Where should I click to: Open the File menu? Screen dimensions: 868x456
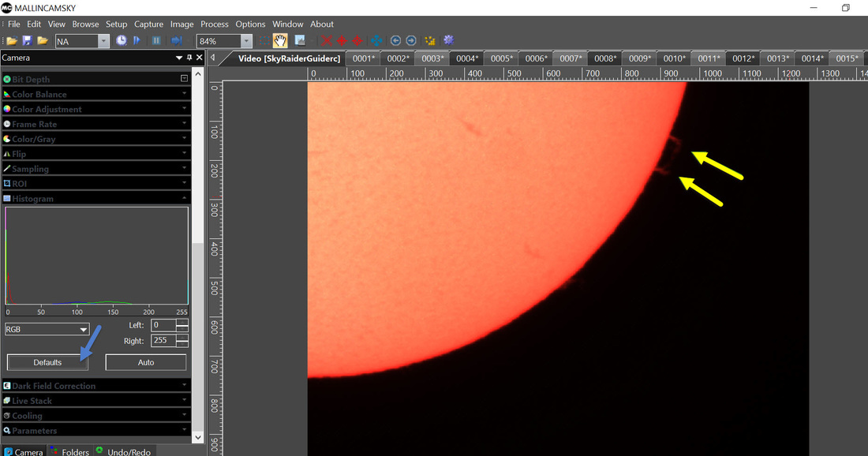click(x=14, y=24)
